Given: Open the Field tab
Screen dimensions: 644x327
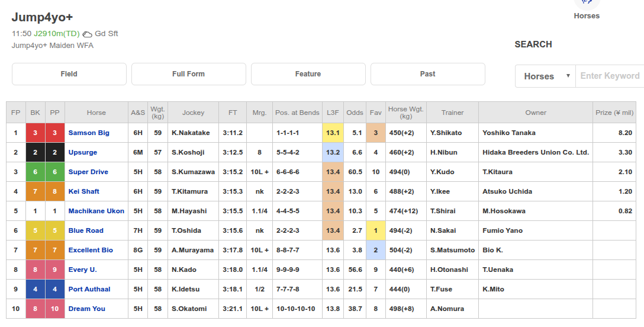Looking at the screenshot, I should pyautogui.click(x=69, y=74).
